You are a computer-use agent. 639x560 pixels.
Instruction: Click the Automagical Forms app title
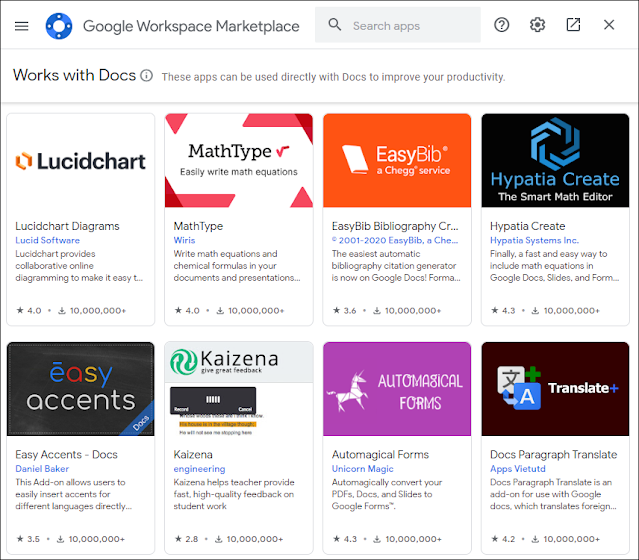380,454
